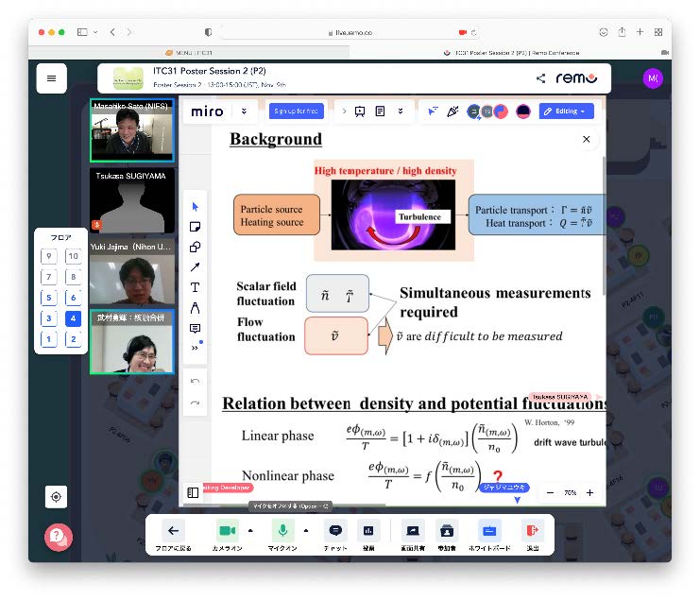Select the Miro pen tool
Viewport: 700px width, 600px height.
pyautogui.click(x=196, y=308)
